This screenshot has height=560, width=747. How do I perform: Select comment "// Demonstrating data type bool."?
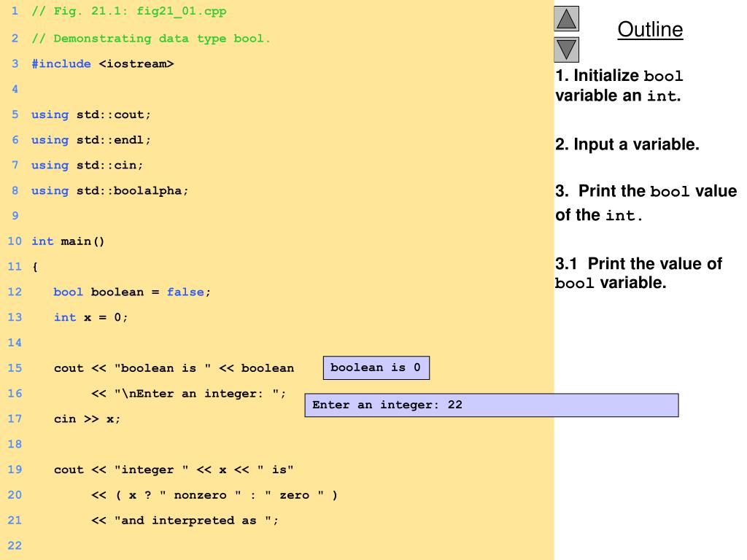tap(151, 39)
